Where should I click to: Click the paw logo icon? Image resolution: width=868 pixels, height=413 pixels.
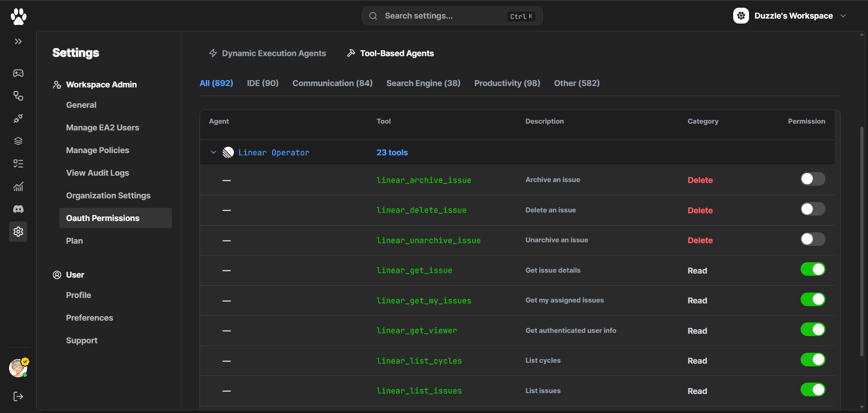18,16
